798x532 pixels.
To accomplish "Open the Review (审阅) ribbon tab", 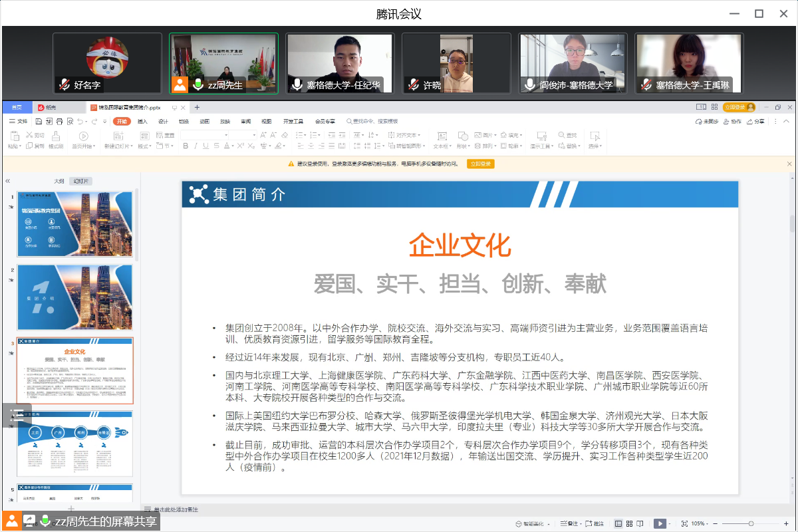I will (245, 121).
